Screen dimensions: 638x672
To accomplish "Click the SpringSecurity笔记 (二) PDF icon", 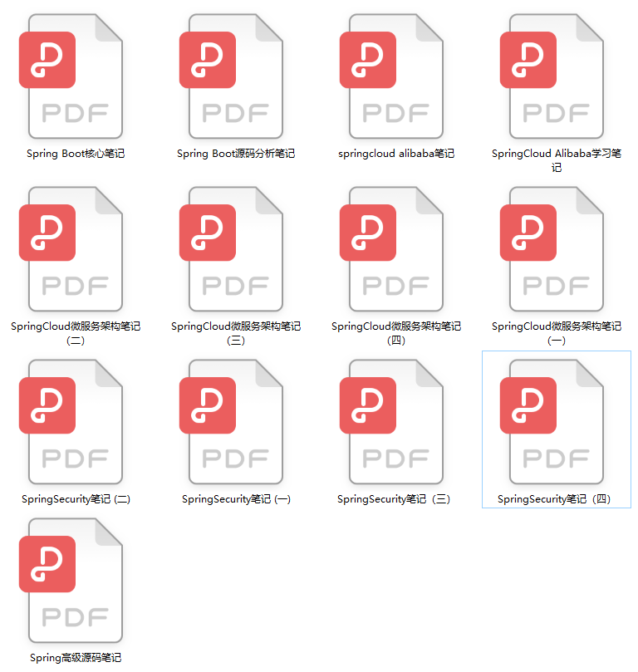I will (71, 422).
